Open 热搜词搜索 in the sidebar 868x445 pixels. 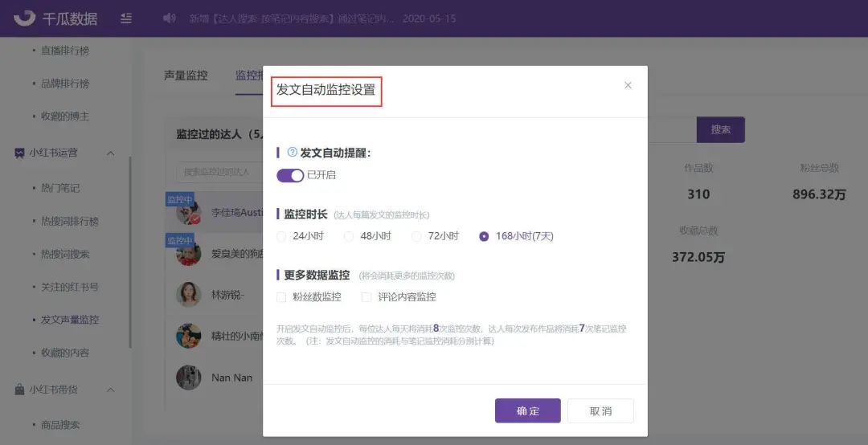65,254
